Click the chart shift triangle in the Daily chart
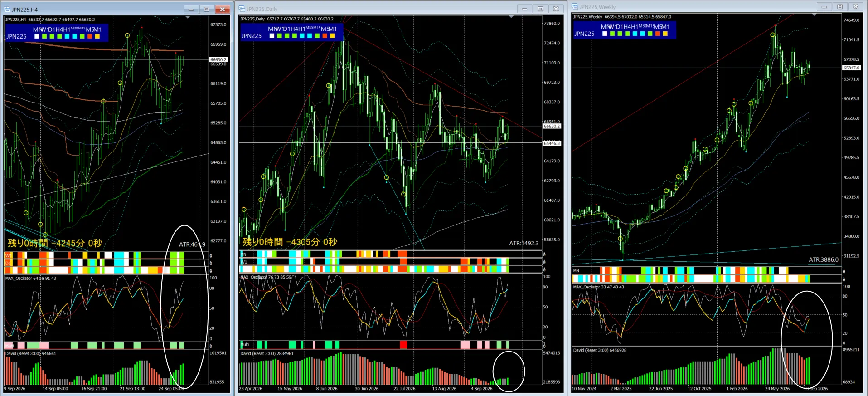The image size is (868, 396). click(x=511, y=17)
